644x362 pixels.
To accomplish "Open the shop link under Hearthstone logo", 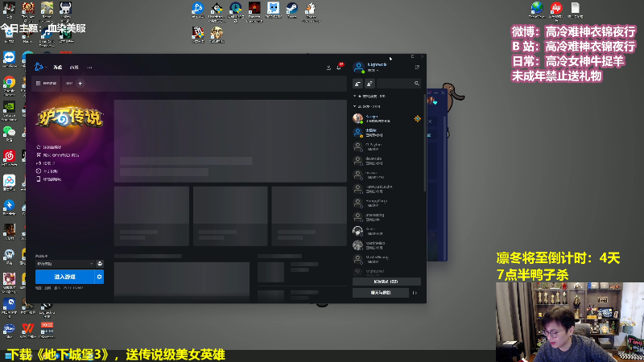I will click(57, 155).
